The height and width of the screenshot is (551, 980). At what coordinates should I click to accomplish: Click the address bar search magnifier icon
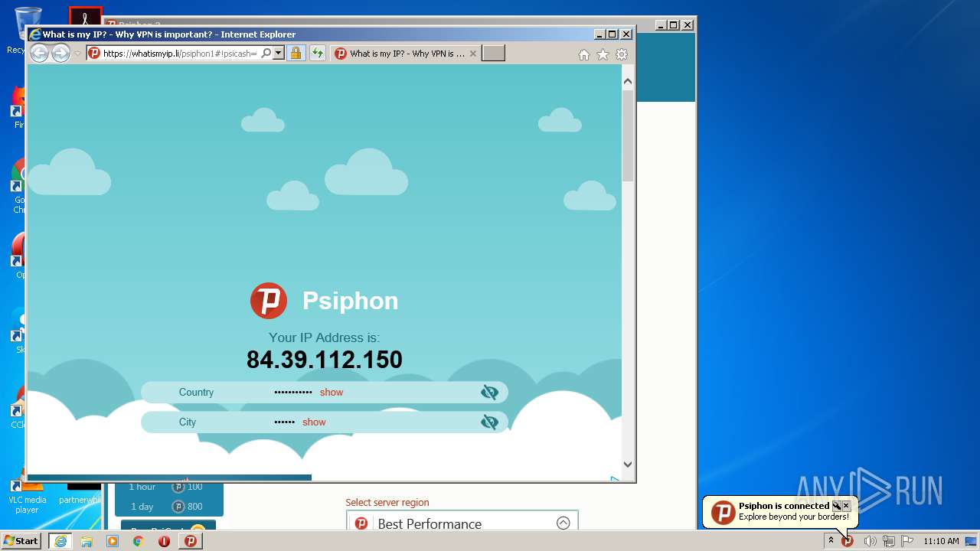[266, 54]
